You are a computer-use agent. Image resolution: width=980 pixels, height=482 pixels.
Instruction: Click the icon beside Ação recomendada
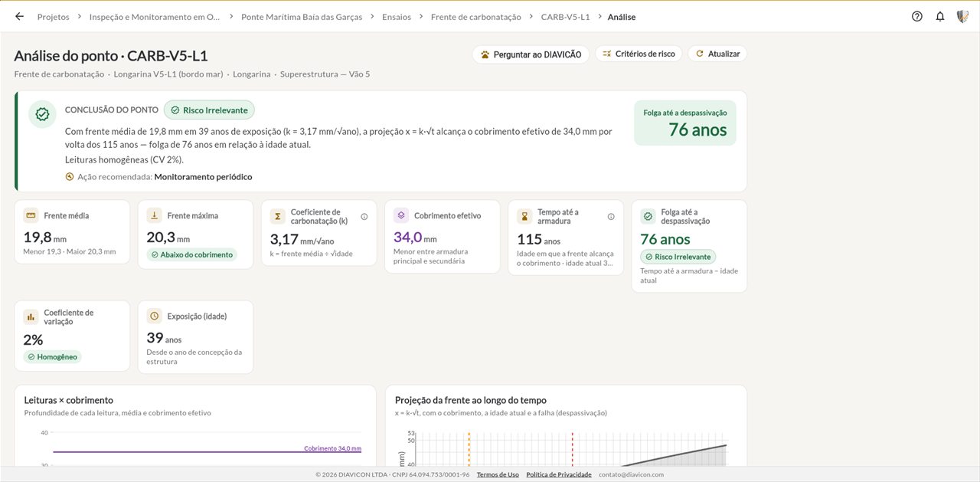click(x=70, y=177)
